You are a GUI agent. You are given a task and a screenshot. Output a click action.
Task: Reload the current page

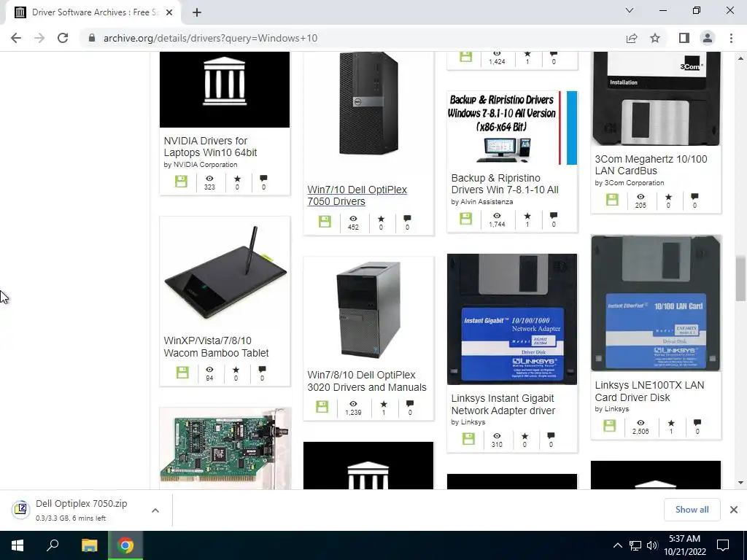63,38
